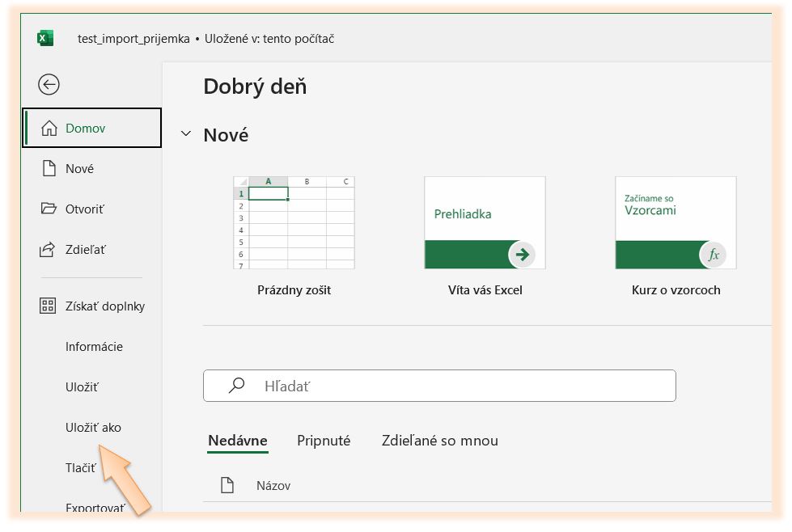Switch to the Pripnuté tab

click(324, 441)
